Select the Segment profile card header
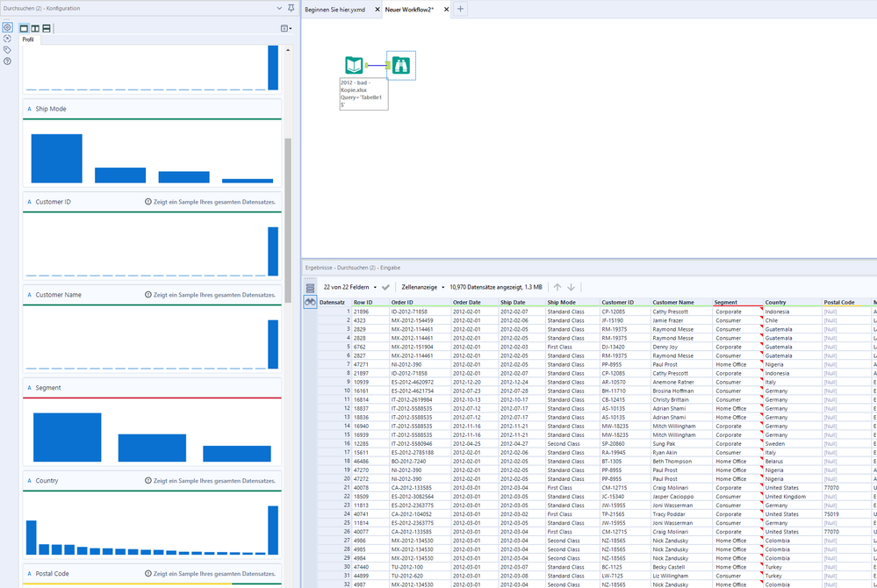 click(152, 388)
